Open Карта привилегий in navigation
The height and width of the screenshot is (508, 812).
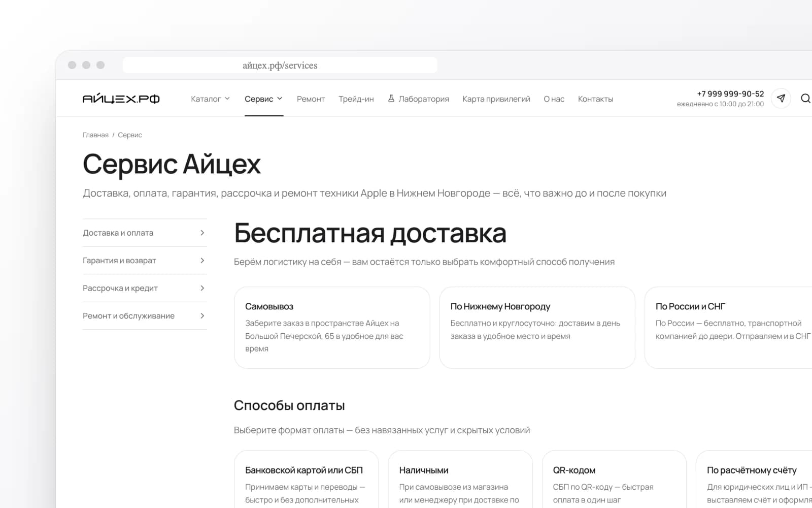pyautogui.click(x=496, y=99)
